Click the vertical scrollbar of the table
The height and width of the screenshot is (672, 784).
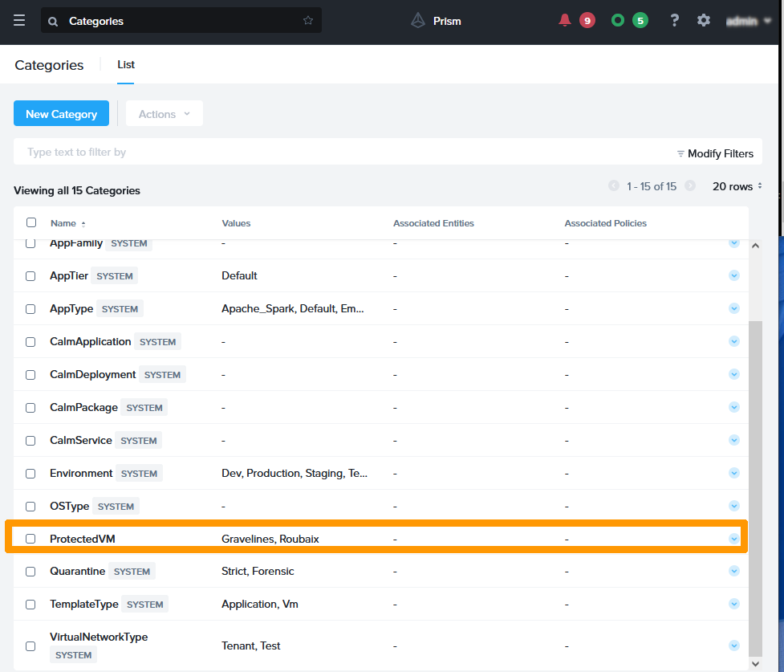tap(755, 482)
